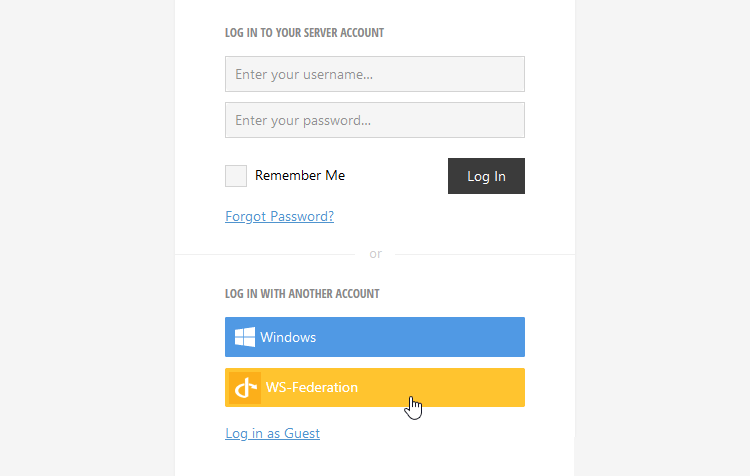Click the "Log in to your server account" heading
Viewport: 750px width, 476px height.
click(304, 33)
